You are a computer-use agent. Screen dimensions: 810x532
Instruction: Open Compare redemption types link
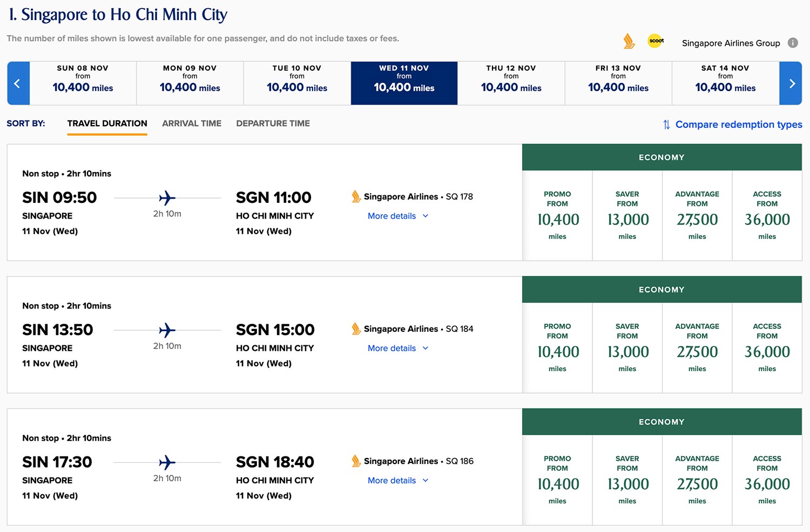point(738,125)
